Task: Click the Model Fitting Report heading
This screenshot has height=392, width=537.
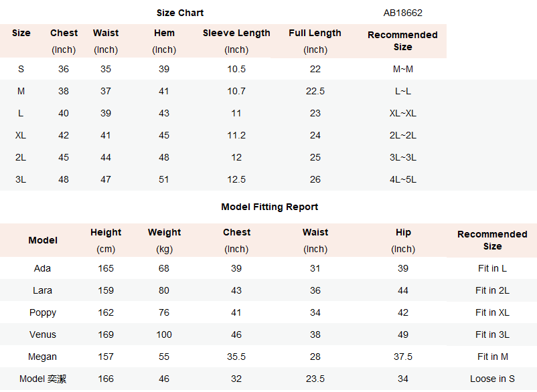Action: tap(270, 207)
